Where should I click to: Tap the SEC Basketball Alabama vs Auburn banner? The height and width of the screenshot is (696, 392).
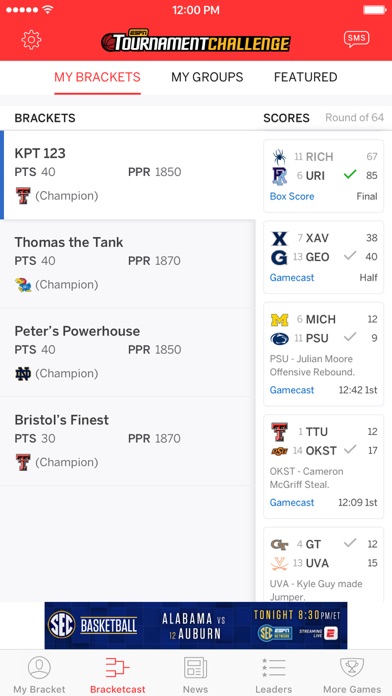tap(196, 625)
